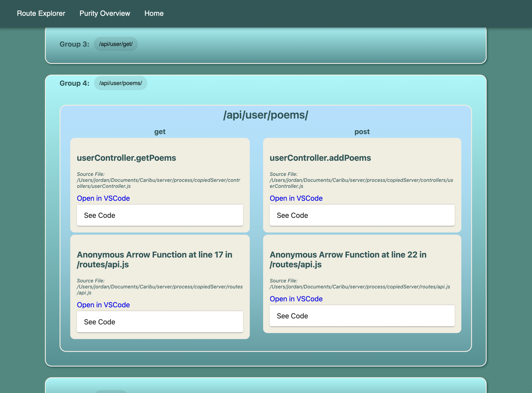Expand See Code for userController.addPoems
Screen dimensions: 532x393
pyautogui.click(x=362, y=215)
